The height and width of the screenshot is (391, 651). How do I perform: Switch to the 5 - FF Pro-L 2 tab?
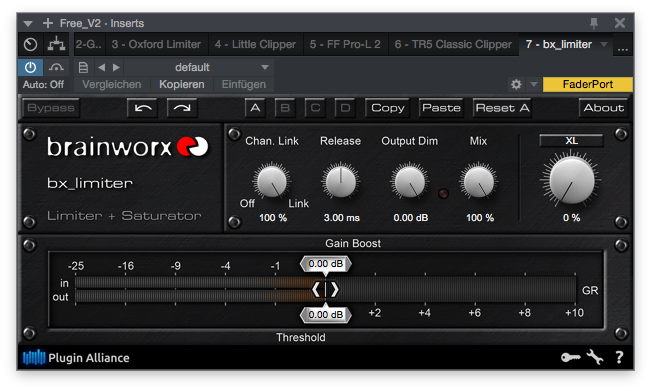coord(345,44)
